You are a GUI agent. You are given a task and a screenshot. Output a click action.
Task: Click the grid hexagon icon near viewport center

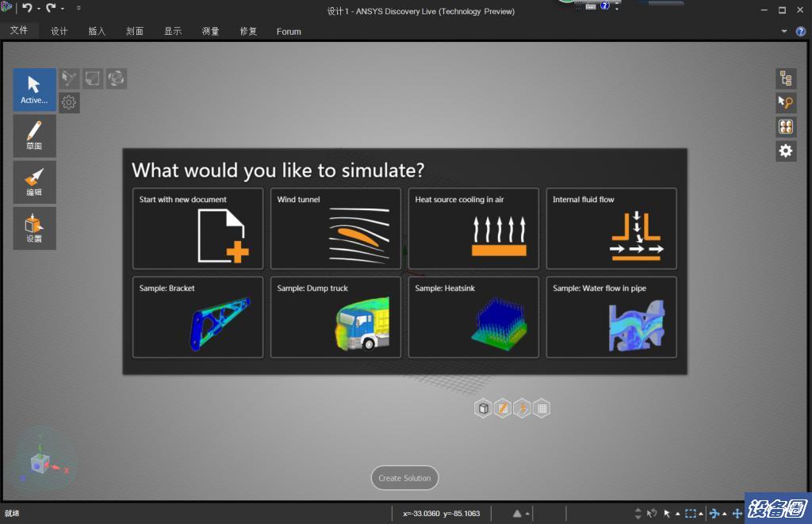coord(542,408)
